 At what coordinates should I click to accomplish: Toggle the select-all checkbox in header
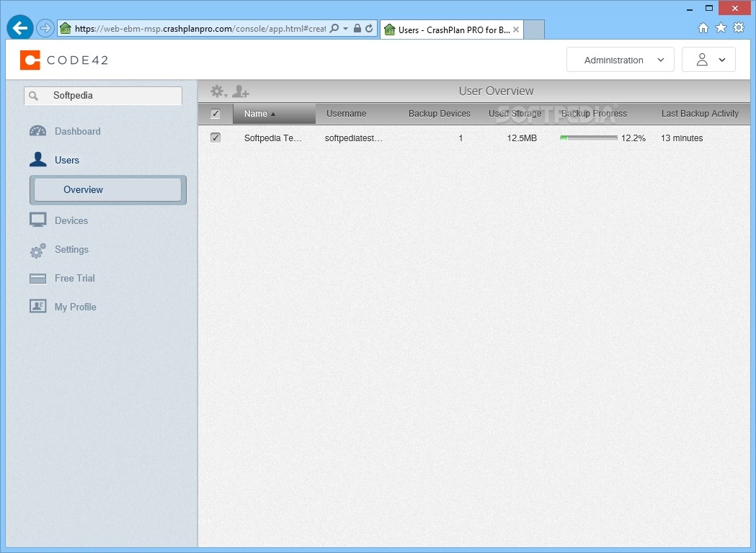(215, 114)
